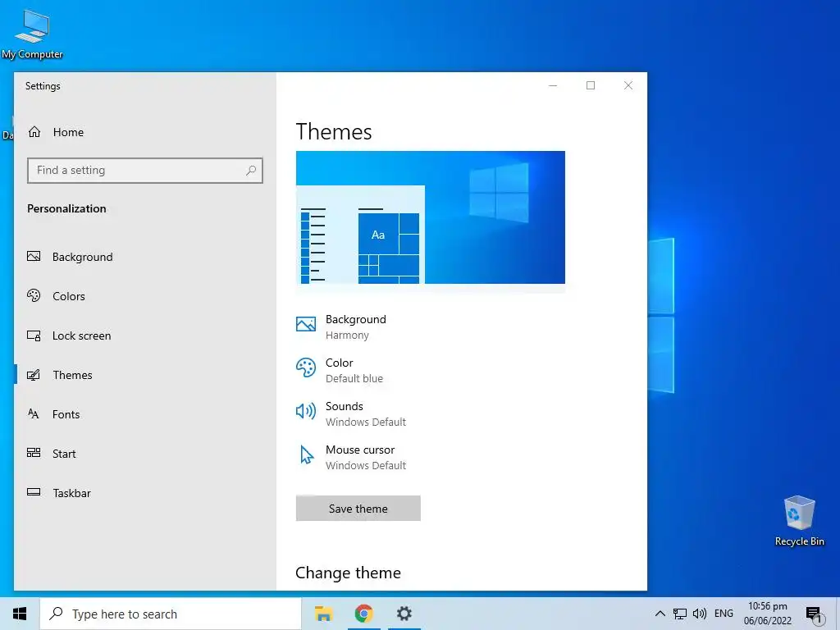Click the Find a setting search box
The width and height of the screenshot is (840, 630).
(x=144, y=171)
